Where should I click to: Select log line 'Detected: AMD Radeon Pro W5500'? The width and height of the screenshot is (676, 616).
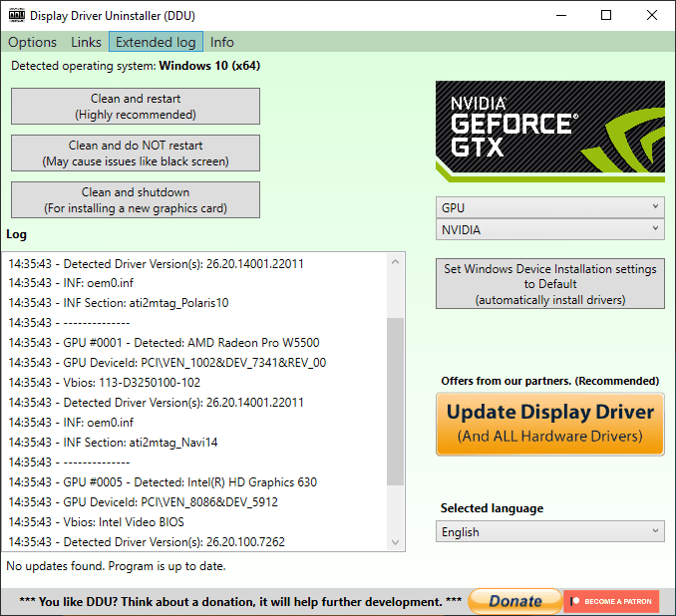tap(164, 342)
